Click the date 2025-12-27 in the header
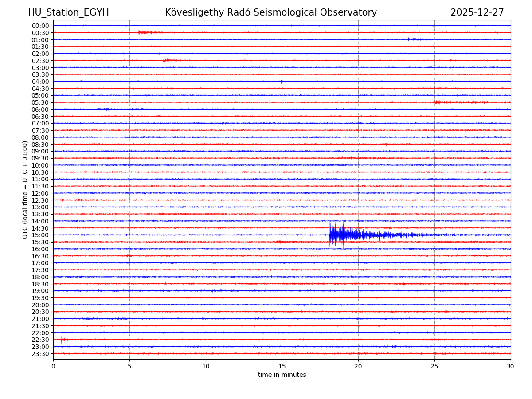Screen dimensions: 532x399 (x=477, y=13)
